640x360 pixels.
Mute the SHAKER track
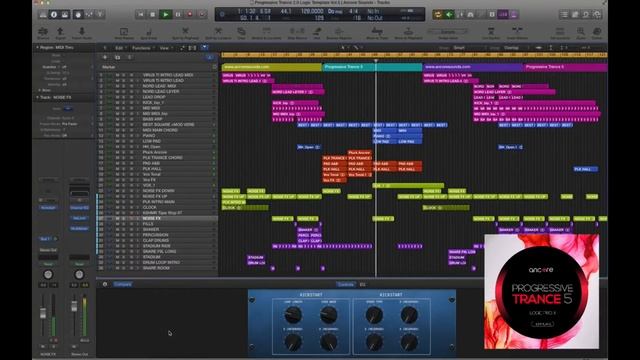[117, 229]
